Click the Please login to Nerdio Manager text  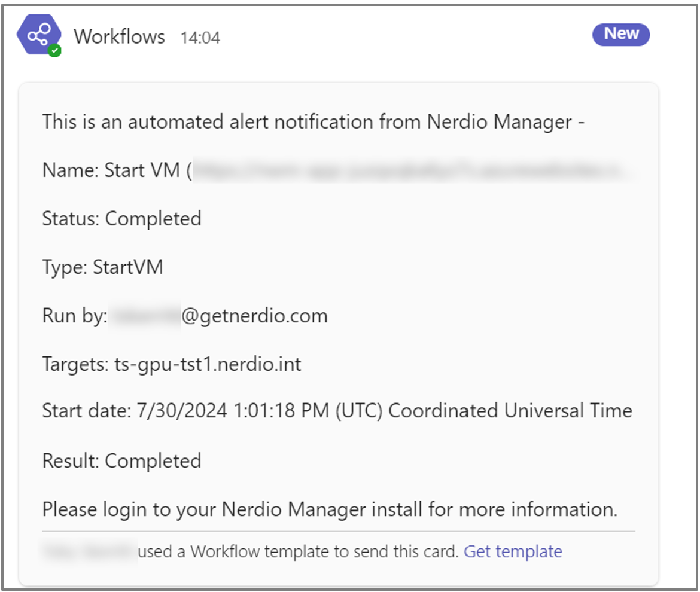click(330, 509)
